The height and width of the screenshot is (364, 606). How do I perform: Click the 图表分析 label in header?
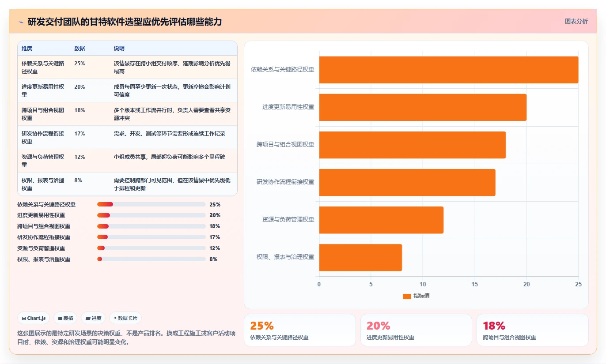click(576, 21)
